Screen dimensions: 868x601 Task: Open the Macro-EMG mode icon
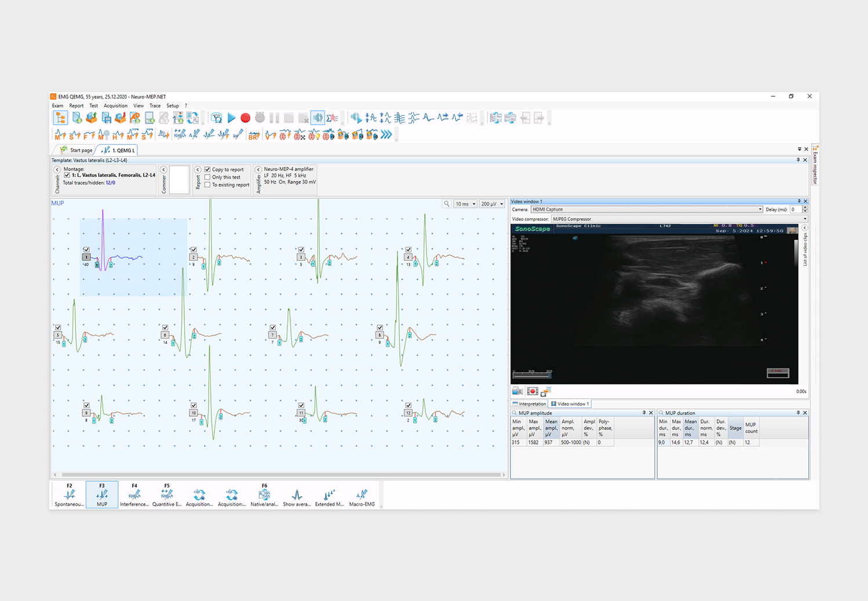362,495
